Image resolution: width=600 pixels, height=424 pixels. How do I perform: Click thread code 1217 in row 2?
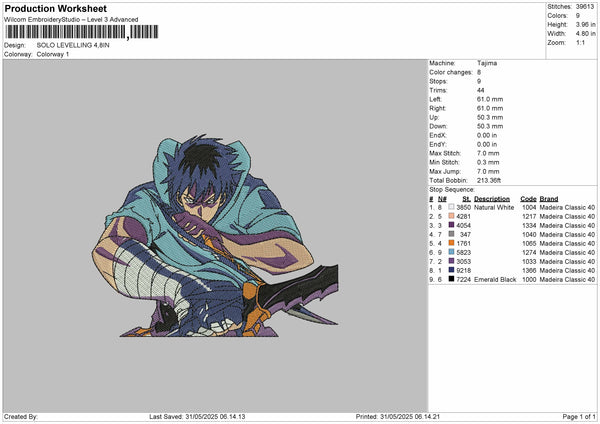(529, 216)
